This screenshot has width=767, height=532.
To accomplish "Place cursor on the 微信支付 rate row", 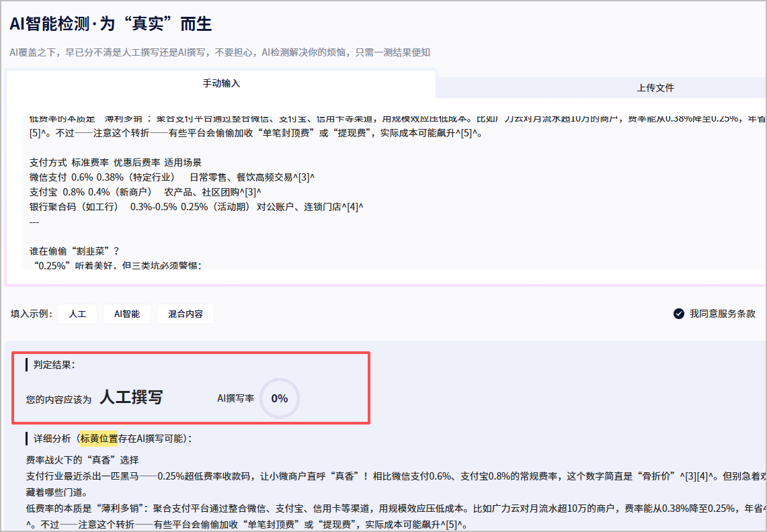I will [x=172, y=177].
